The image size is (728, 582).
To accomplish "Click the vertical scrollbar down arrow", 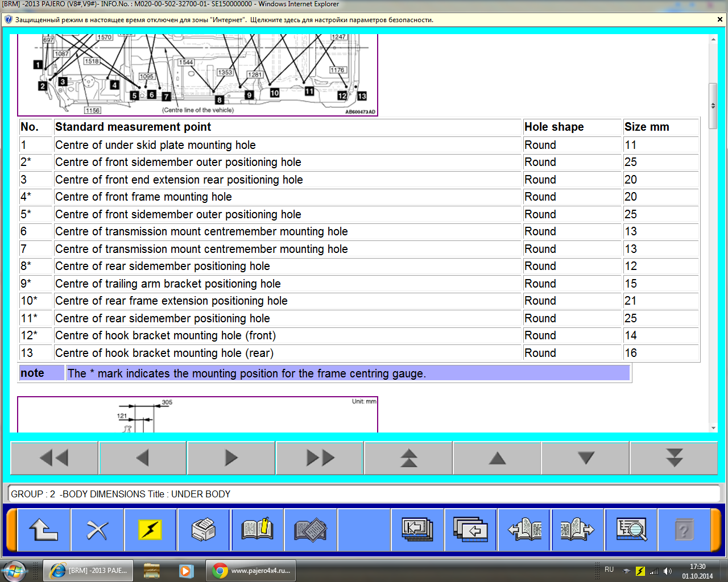I will (x=713, y=428).
